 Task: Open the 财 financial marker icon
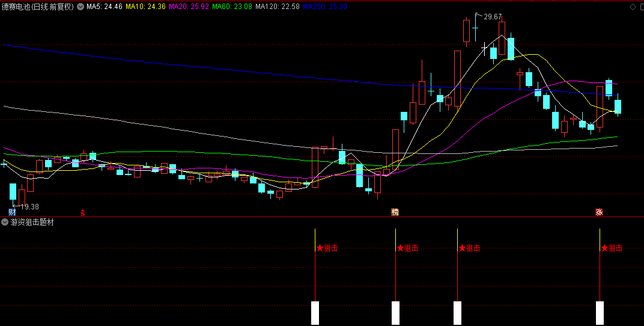12,212
